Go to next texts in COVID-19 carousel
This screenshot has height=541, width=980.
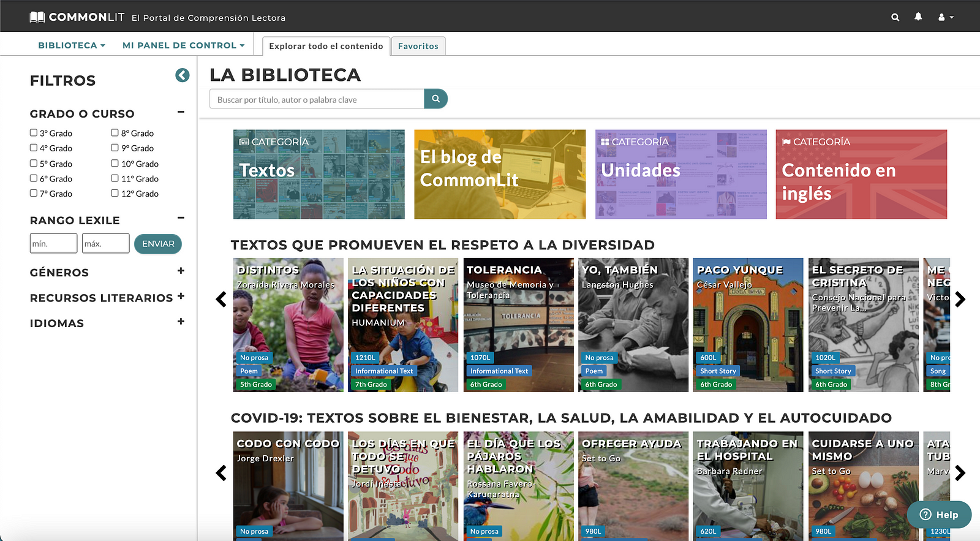[x=960, y=473]
